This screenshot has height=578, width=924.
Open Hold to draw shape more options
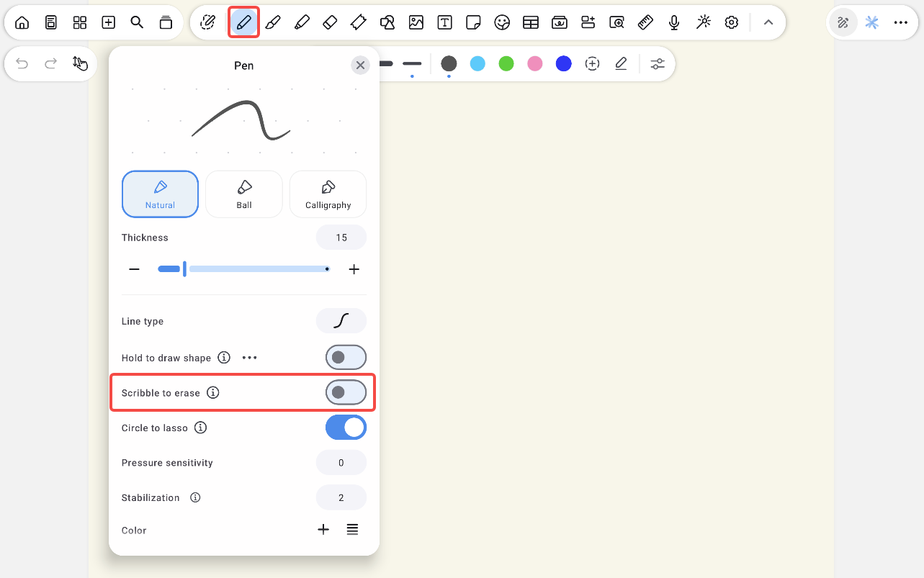click(x=250, y=358)
